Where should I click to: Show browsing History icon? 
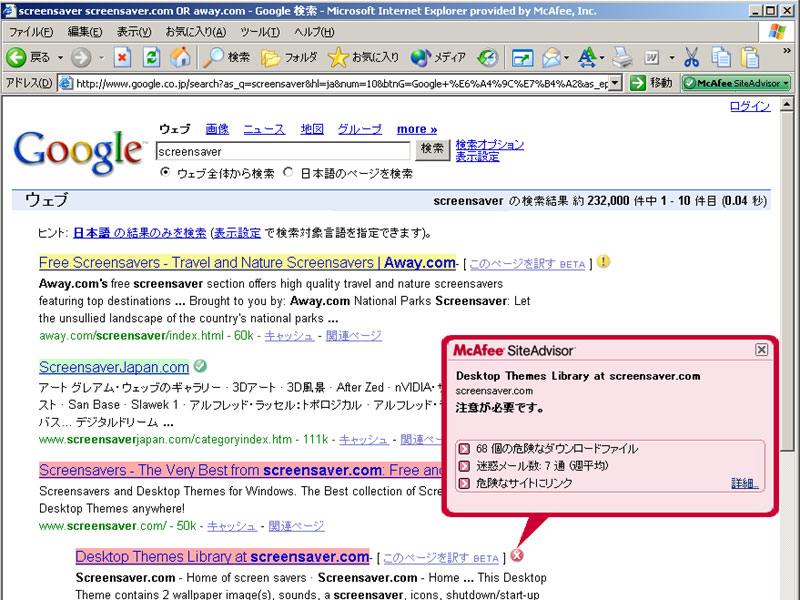488,57
